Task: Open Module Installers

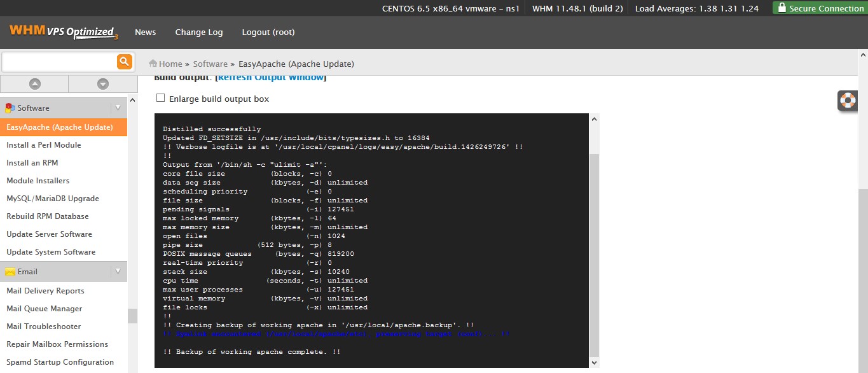Action: tap(38, 181)
